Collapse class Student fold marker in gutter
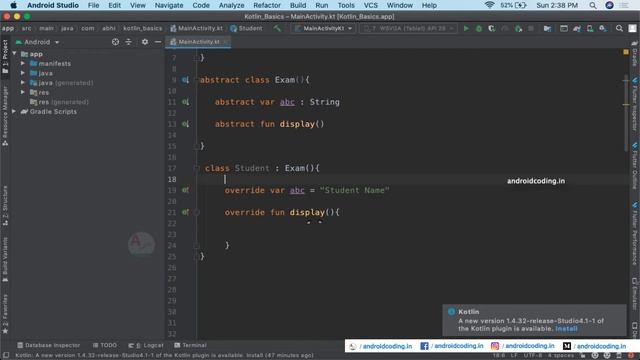640x360 pixels. (x=196, y=168)
